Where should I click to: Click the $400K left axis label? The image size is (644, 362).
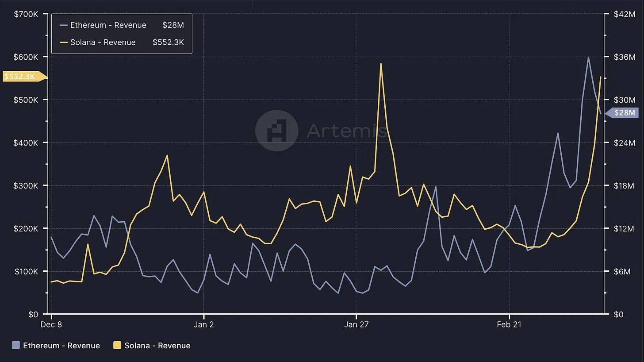[26, 143]
